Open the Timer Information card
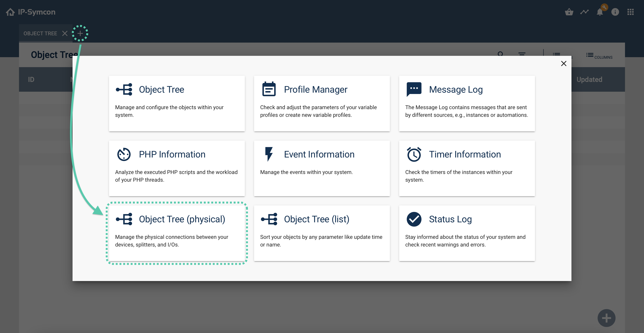644x333 pixels. tap(467, 168)
